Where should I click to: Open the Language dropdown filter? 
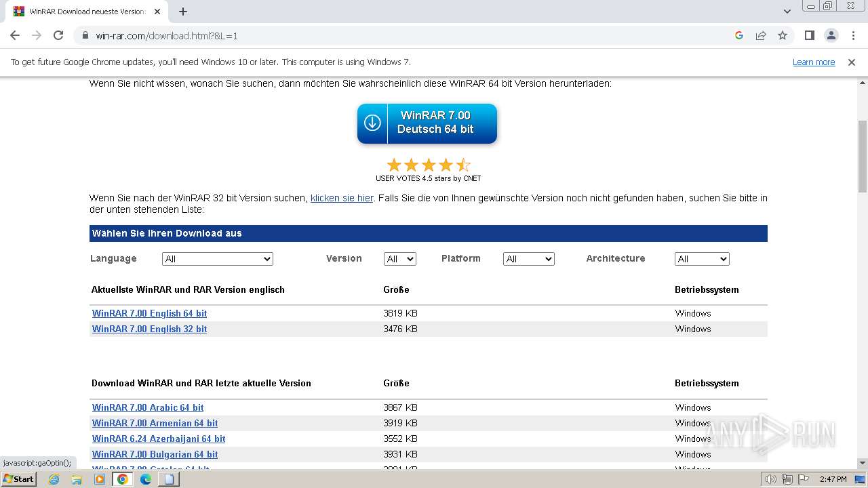(x=218, y=259)
